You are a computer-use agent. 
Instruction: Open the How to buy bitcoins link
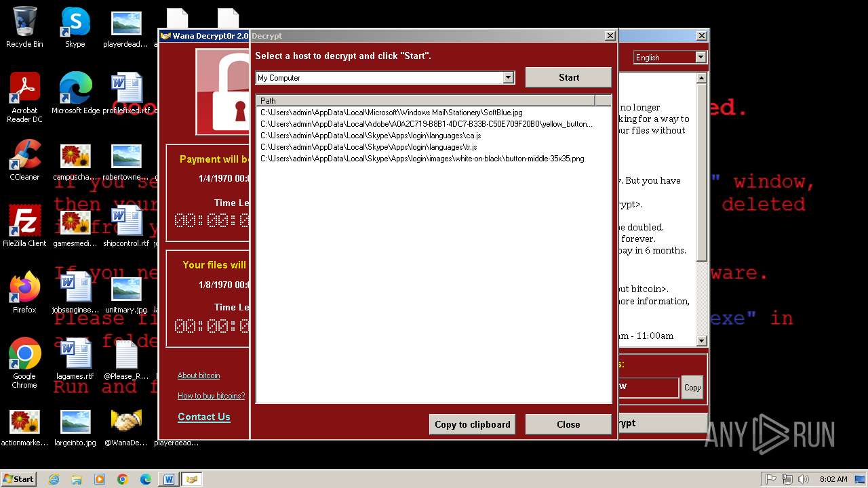(x=212, y=396)
